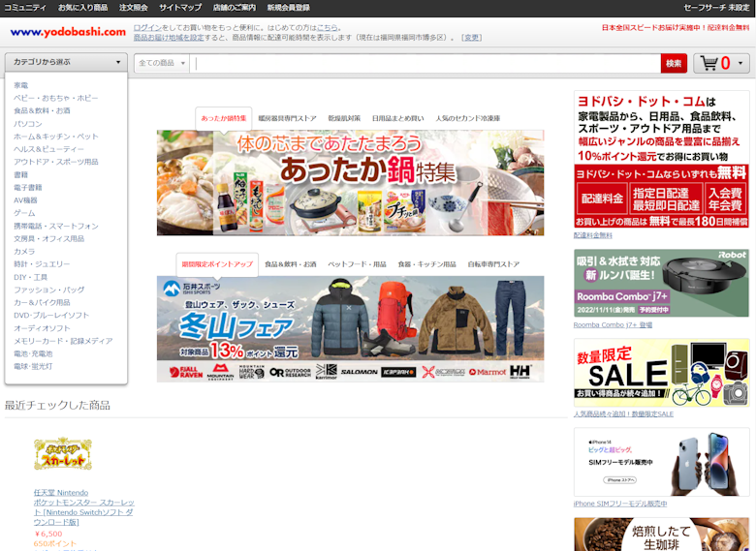
Task: Switch to 食器・キッチン用品 banner tab
Action: pos(426,264)
